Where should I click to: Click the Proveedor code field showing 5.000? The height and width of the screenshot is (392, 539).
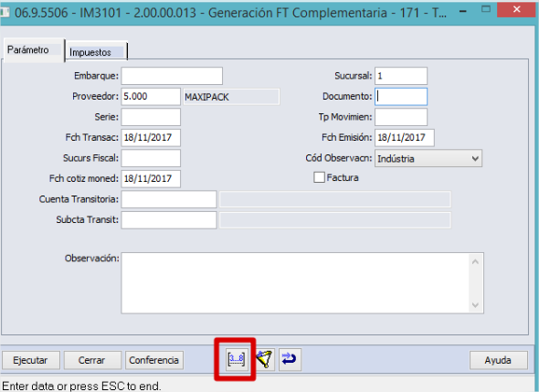151,97
